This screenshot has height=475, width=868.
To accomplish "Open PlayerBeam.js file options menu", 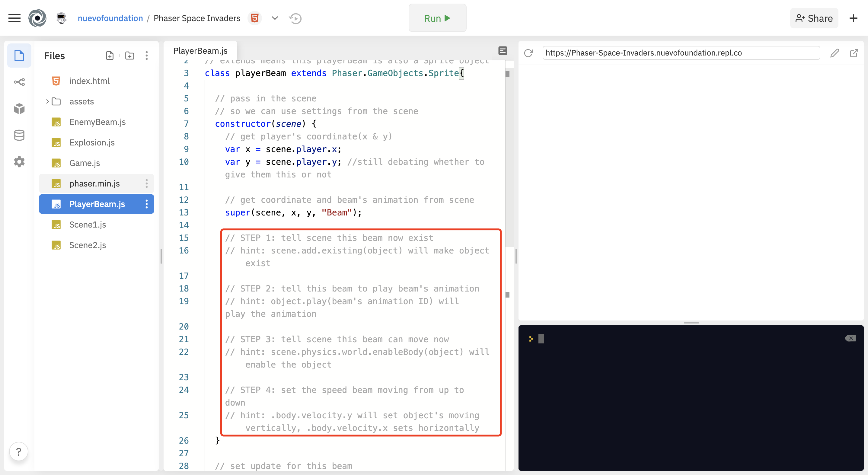I will click(147, 204).
